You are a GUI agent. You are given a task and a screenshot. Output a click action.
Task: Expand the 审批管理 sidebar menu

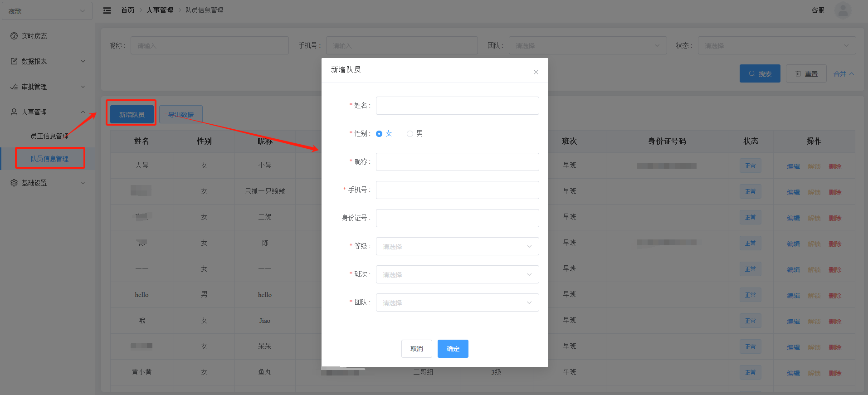[48, 87]
